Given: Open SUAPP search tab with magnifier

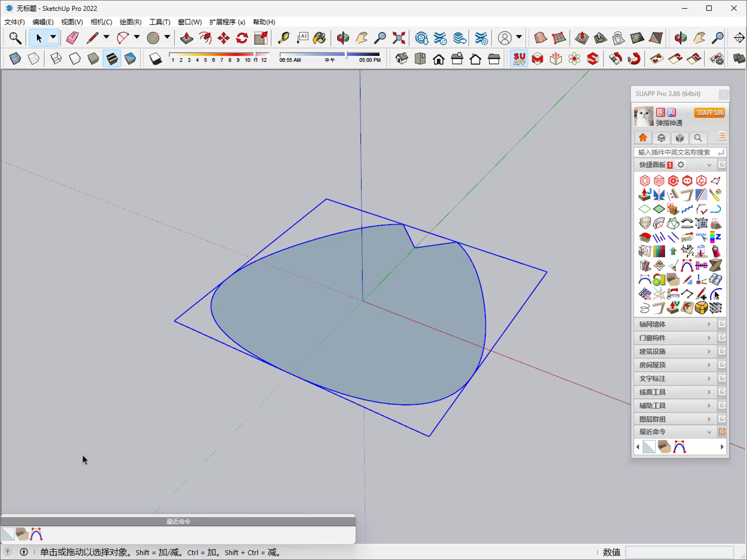Looking at the screenshot, I should pos(698,137).
